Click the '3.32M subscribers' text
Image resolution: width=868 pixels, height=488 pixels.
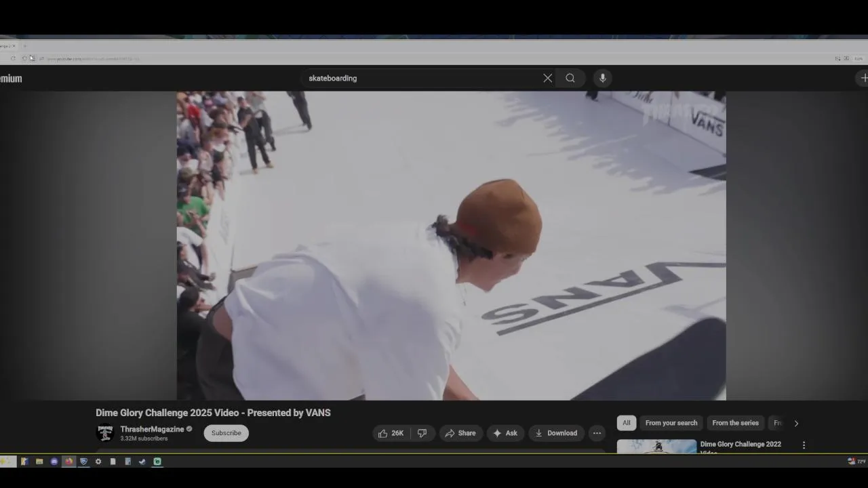coord(144,439)
